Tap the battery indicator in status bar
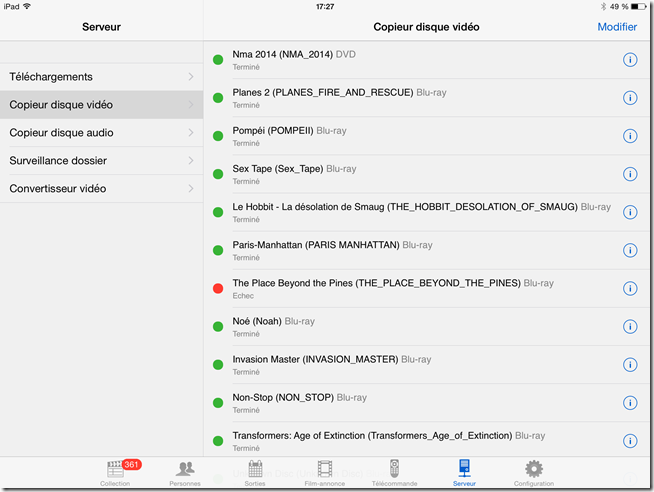This screenshot has height=492, width=654. coord(638,7)
